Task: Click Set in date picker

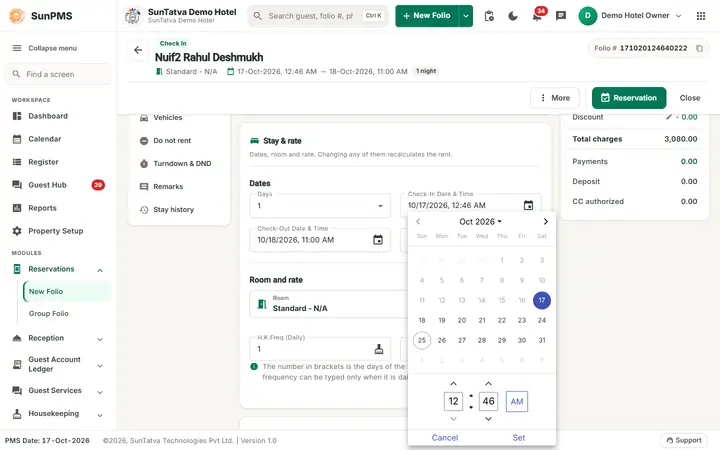Action: pos(518,438)
